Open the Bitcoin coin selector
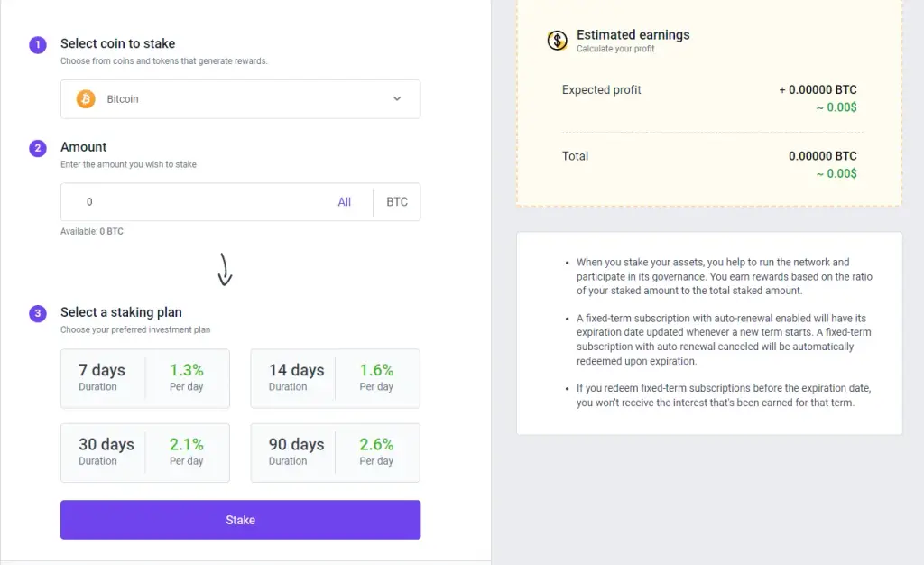 (240, 99)
